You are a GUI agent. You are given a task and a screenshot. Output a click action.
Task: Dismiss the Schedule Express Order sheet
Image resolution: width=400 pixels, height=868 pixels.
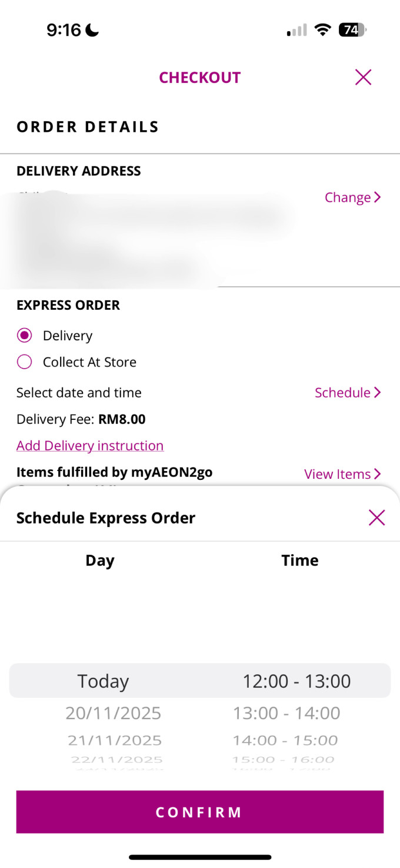[376, 518]
